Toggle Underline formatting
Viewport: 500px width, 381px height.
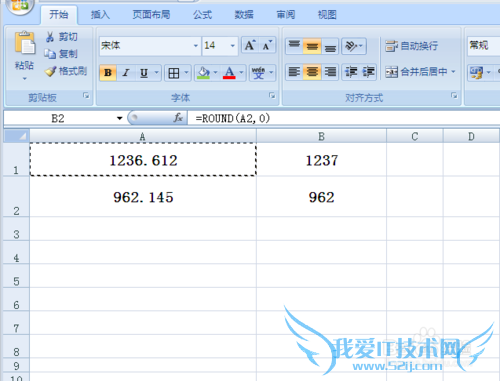pos(144,73)
